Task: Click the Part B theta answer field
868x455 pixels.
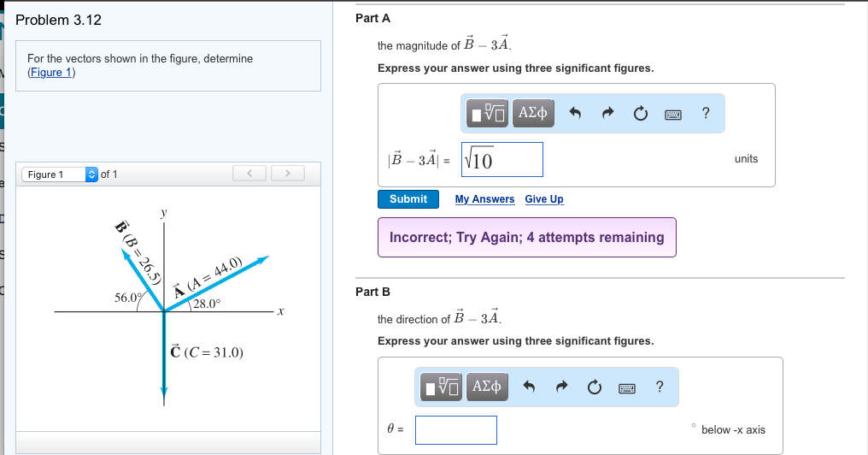Action: (456, 430)
